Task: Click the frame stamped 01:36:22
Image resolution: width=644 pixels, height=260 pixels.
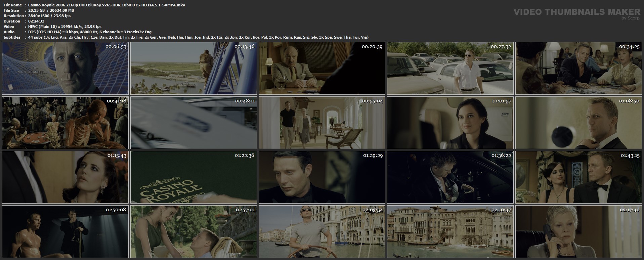Action: [x=450, y=177]
